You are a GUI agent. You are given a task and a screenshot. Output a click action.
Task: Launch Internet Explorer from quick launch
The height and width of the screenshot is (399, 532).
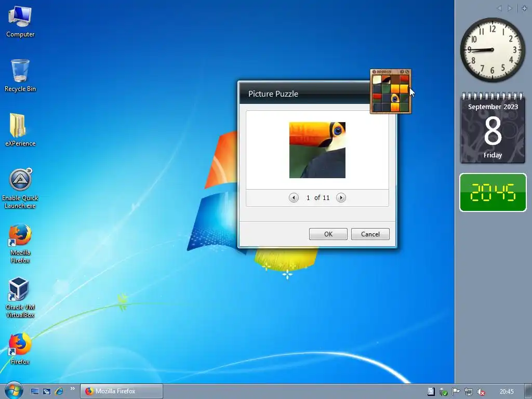(59, 391)
